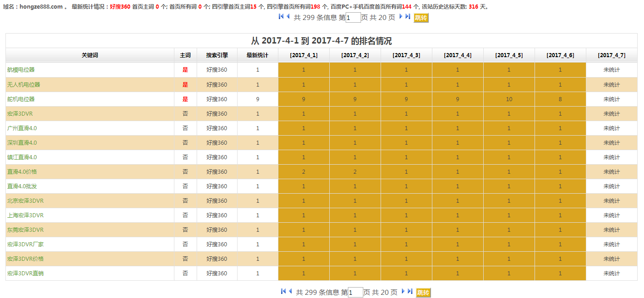Open the 无人机电位器 keyword link

[x=24, y=84]
